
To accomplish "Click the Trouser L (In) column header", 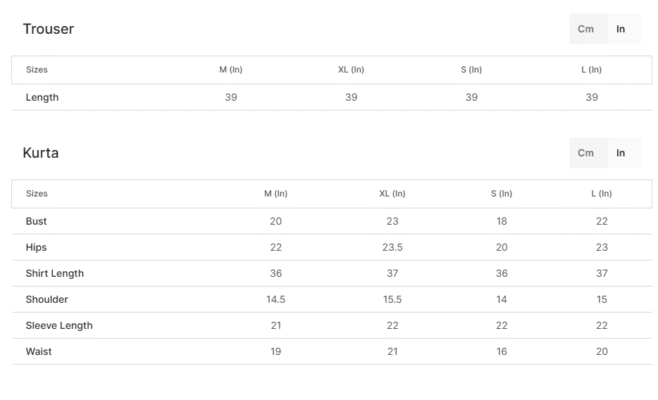I will (591, 70).
